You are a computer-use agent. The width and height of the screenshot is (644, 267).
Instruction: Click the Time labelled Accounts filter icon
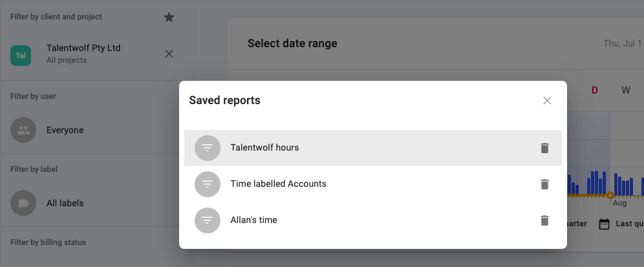208,184
